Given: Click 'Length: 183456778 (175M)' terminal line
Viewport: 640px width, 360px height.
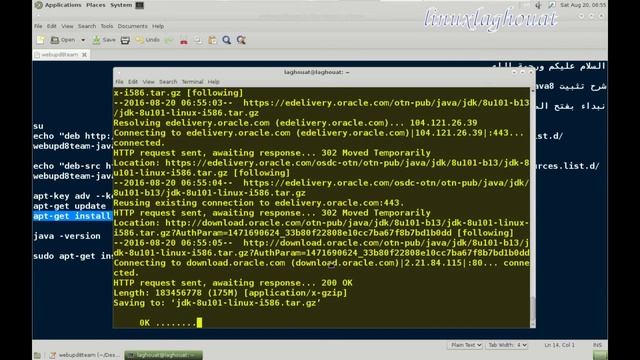Looking at the screenshot, I should [230, 293].
